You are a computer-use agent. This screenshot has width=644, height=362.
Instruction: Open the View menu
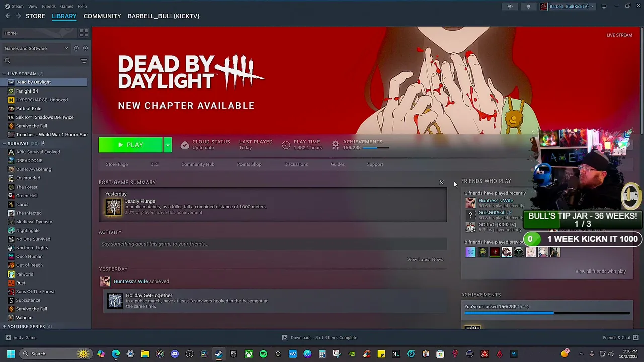[33, 6]
